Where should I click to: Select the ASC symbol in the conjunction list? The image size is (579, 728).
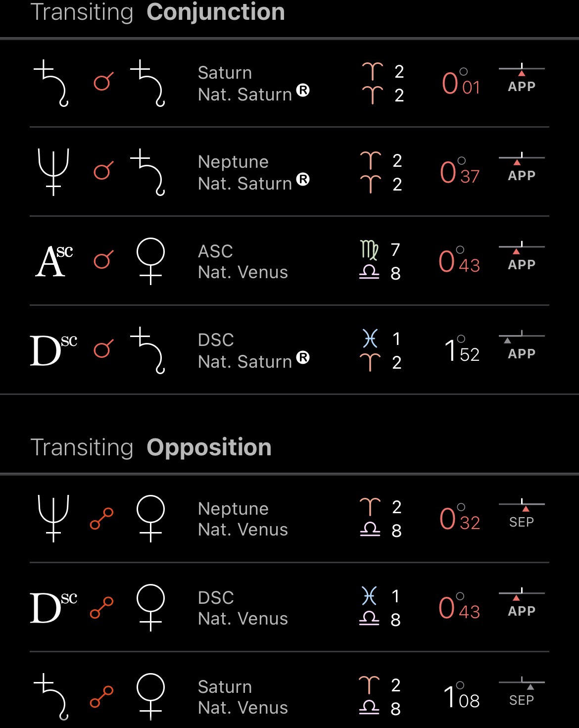tap(54, 261)
